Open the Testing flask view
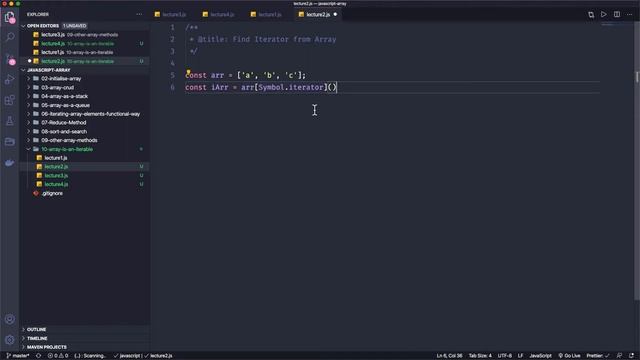Viewport: 640px width, 360px height. pos(9,121)
